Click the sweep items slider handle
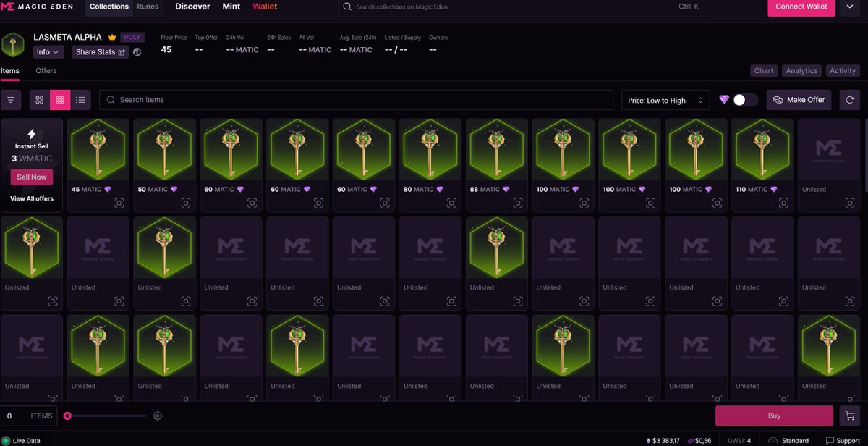The image size is (868, 446). pos(67,416)
